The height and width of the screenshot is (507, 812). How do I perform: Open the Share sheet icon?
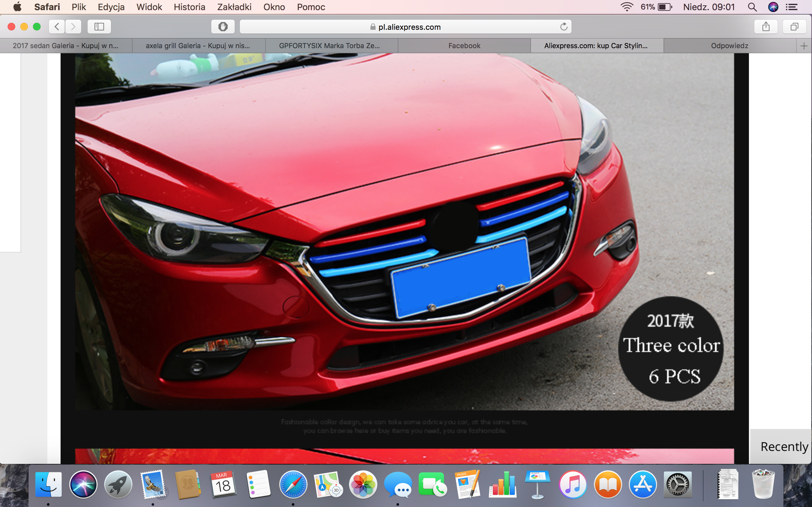click(765, 27)
